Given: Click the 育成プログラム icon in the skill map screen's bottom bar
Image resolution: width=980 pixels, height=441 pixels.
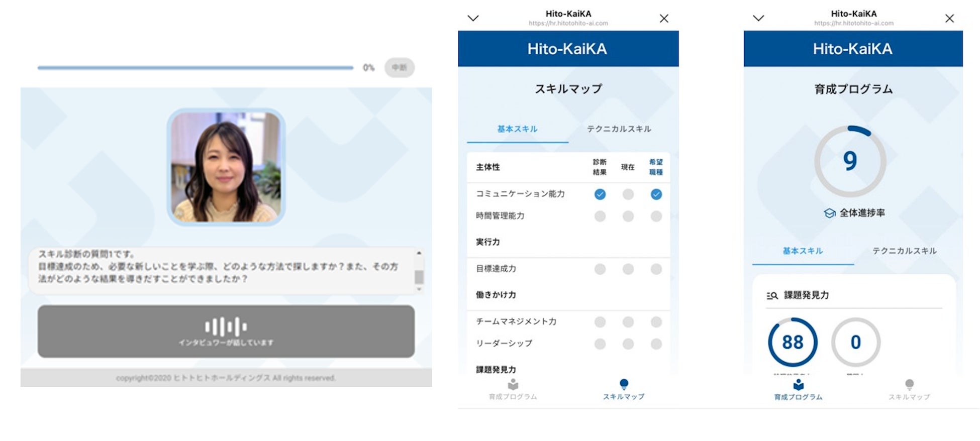Looking at the screenshot, I should pos(513,385).
